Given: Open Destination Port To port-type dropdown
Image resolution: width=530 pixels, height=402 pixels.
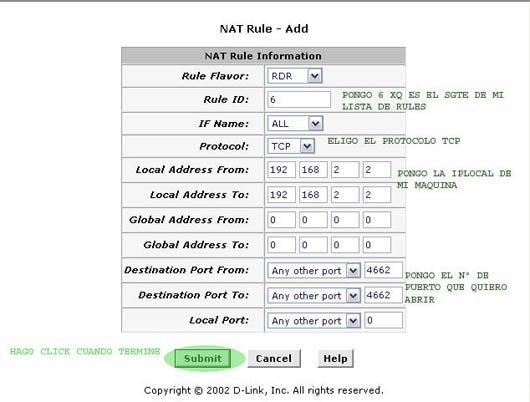Looking at the screenshot, I should pyautogui.click(x=314, y=295).
